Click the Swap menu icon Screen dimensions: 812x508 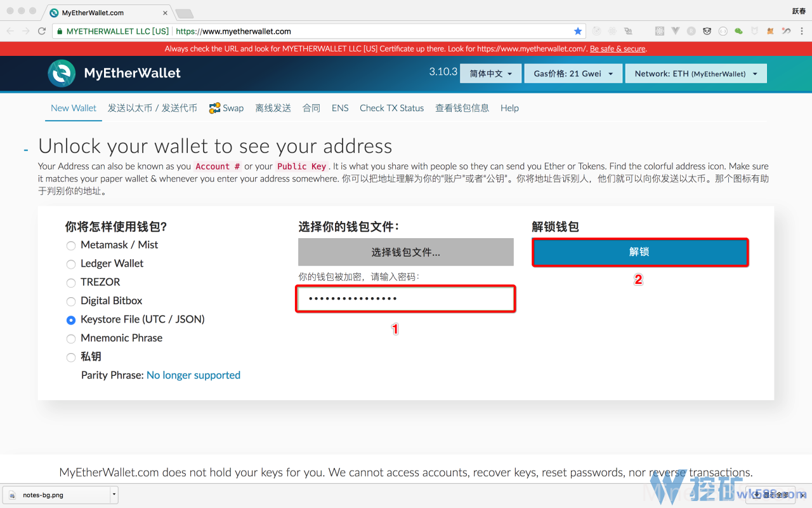coord(214,108)
